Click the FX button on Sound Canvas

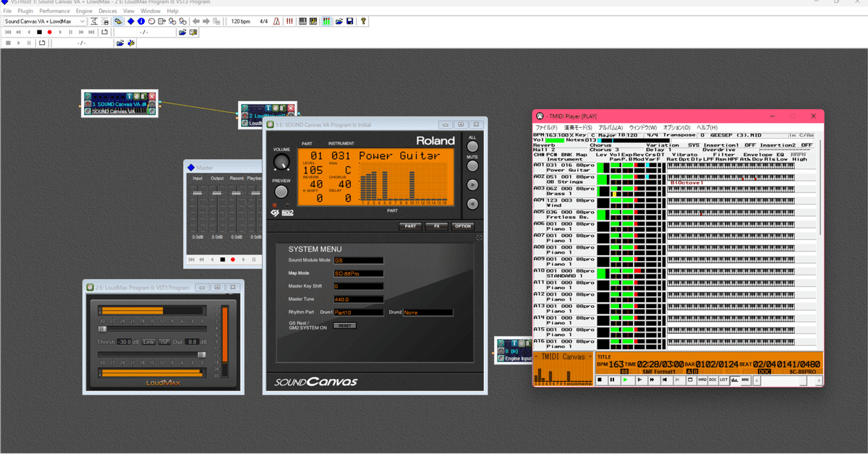(436, 226)
